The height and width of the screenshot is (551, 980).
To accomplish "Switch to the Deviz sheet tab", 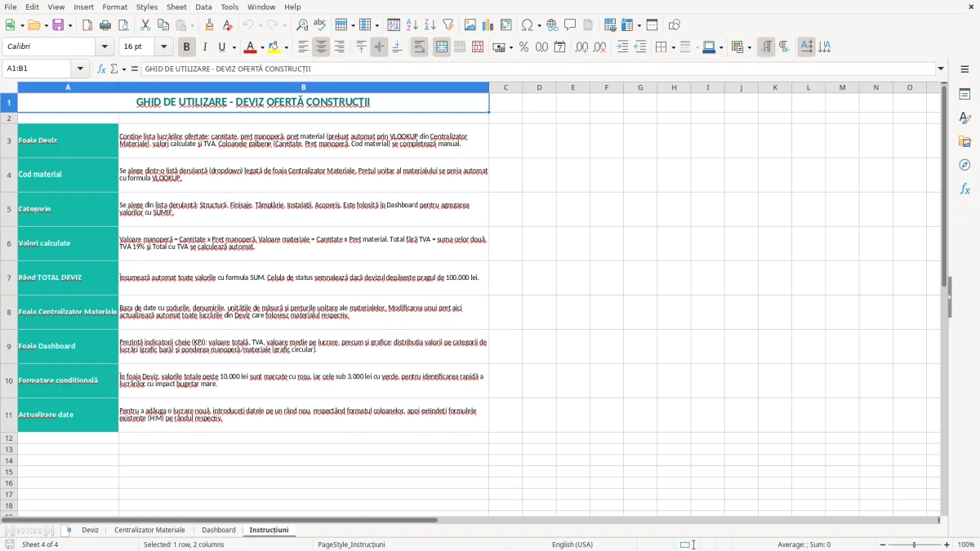I will pos(90,530).
